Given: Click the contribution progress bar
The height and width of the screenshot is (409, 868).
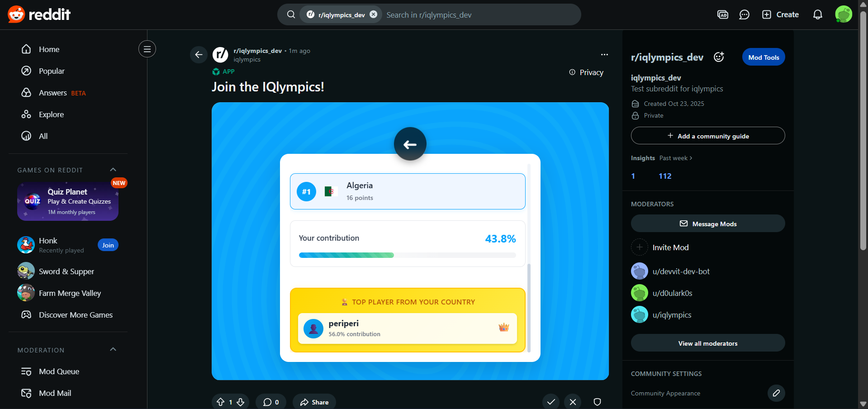Looking at the screenshot, I should pyautogui.click(x=408, y=255).
